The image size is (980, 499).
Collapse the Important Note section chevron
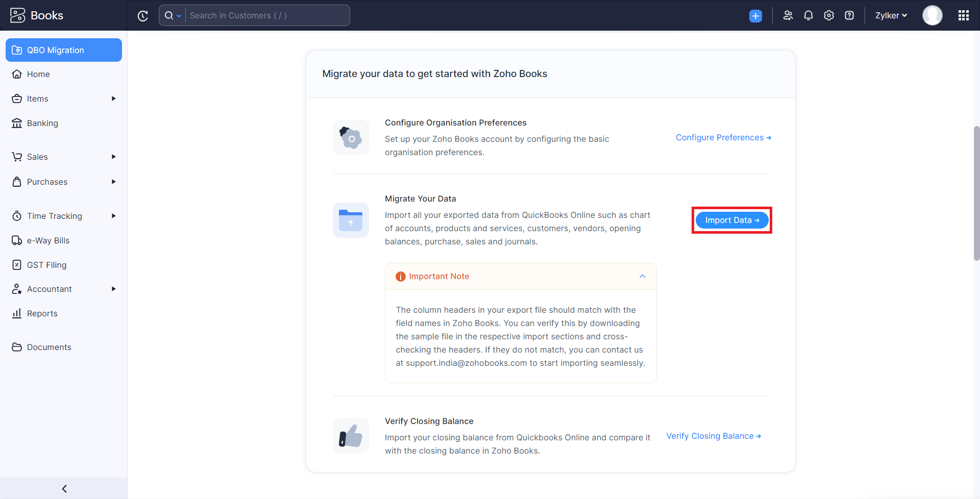coord(643,276)
